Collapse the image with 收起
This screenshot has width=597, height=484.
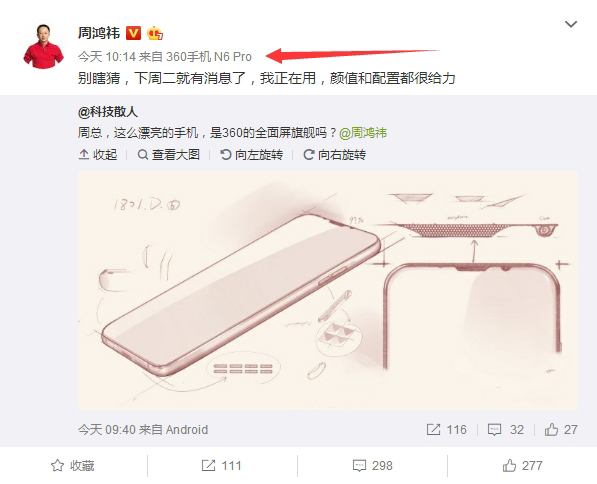[x=98, y=155]
